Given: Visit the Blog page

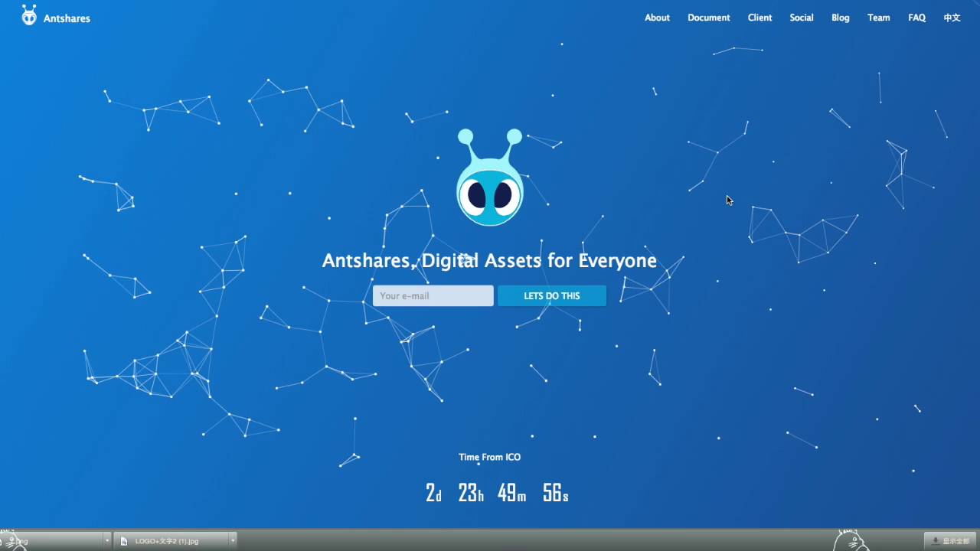Looking at the screenshot, I should click(841, 18).
